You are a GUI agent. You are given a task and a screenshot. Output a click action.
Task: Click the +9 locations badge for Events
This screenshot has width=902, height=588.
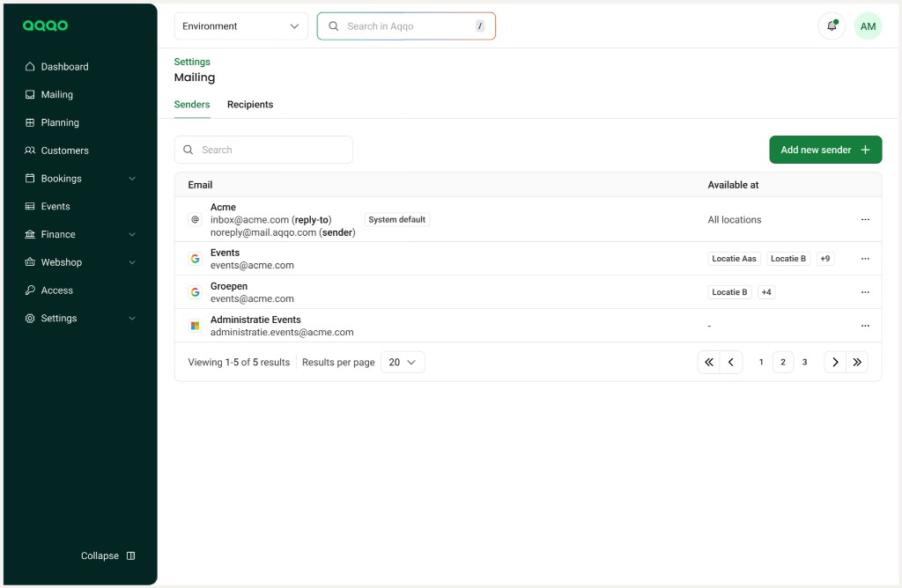click(824, 259)
